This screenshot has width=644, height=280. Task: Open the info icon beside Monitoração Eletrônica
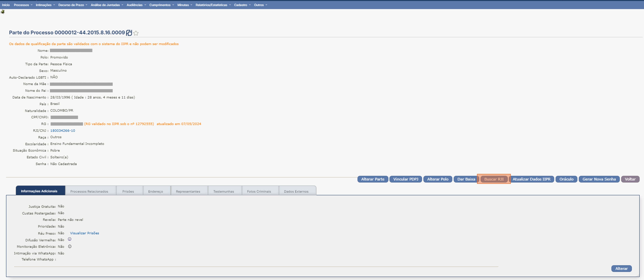click(70, 246)
